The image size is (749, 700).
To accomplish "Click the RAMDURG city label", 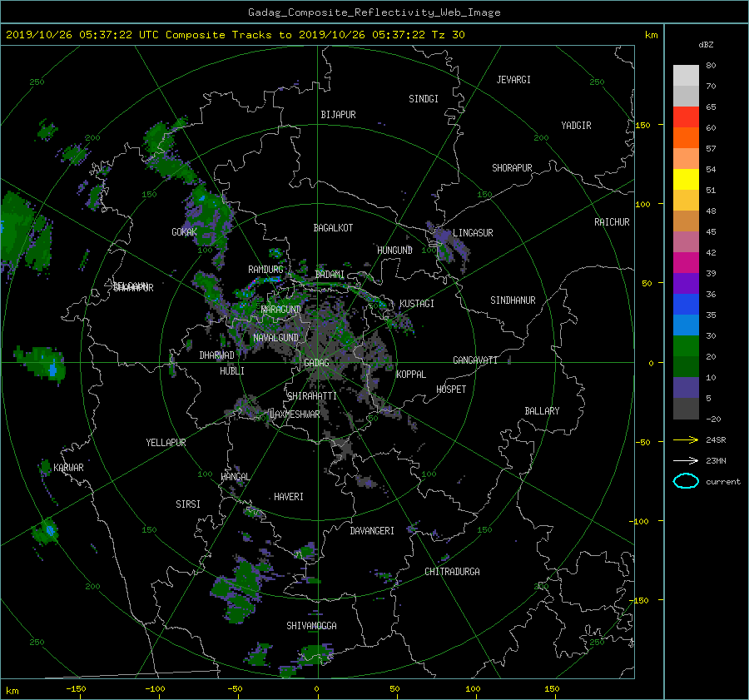I will click(x=265, y=270).
